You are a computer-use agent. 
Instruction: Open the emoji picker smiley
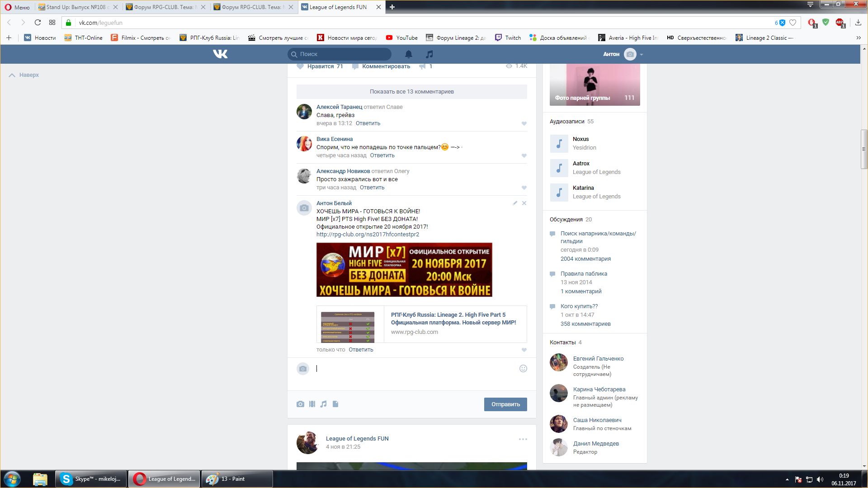(x=523, y=369)
